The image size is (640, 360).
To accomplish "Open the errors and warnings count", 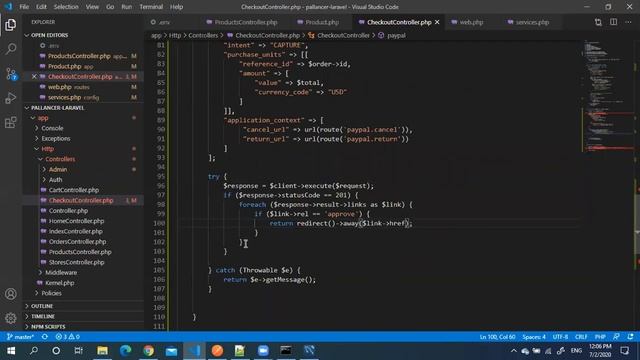I will point(68,337).
